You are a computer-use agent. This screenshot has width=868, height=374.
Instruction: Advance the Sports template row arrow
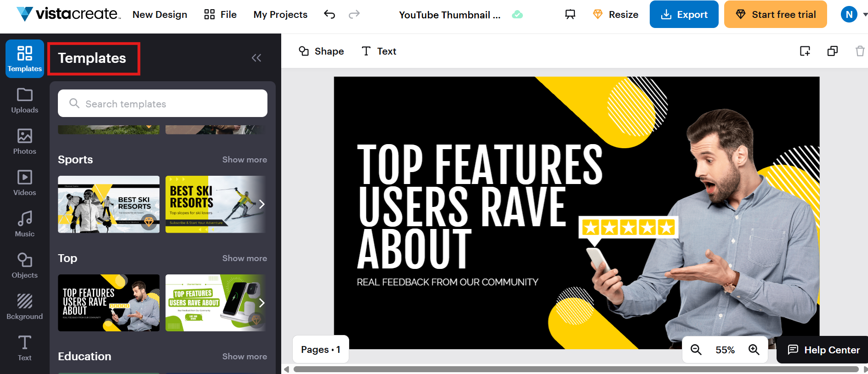pos(262,204)
